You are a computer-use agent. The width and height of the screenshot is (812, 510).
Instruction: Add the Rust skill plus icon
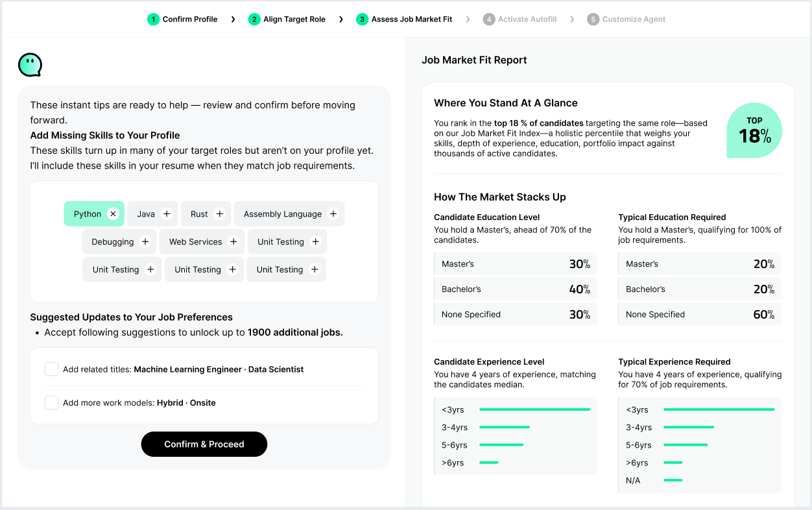click(220, 214)
